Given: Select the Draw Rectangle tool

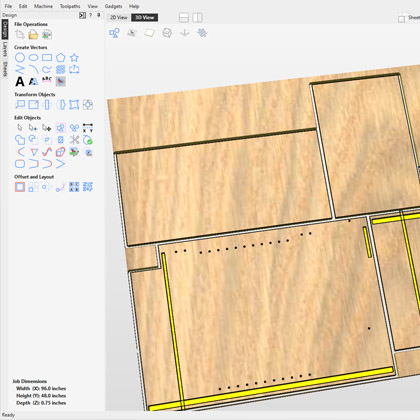Looking at the screenshot, I should 47,57.
